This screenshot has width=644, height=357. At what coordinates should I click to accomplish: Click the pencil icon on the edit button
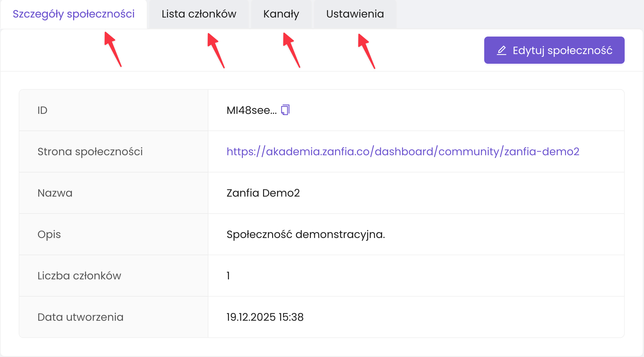[x=501, y=50]
